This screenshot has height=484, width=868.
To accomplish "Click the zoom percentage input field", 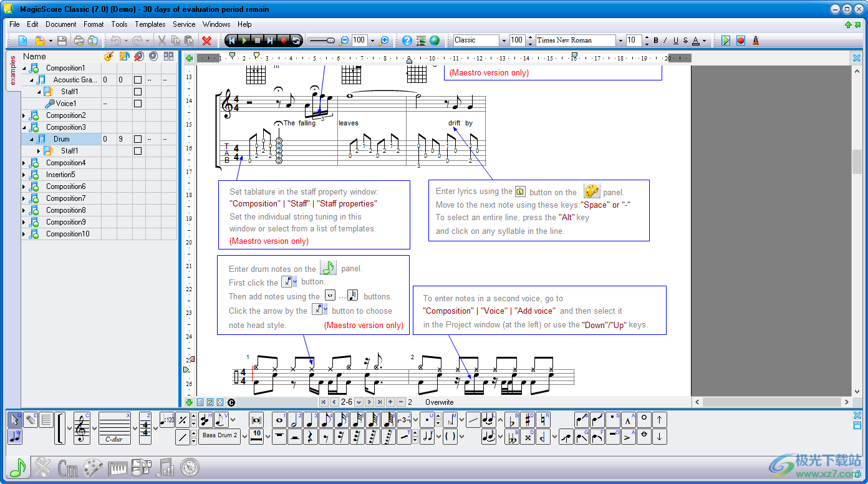I will click(x=359, y=40).
